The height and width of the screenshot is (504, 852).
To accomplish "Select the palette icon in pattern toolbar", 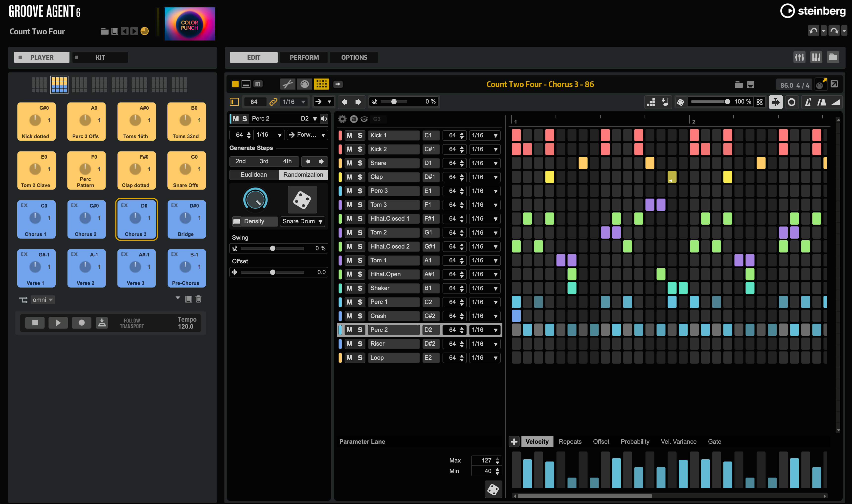I will pos(305,84).
